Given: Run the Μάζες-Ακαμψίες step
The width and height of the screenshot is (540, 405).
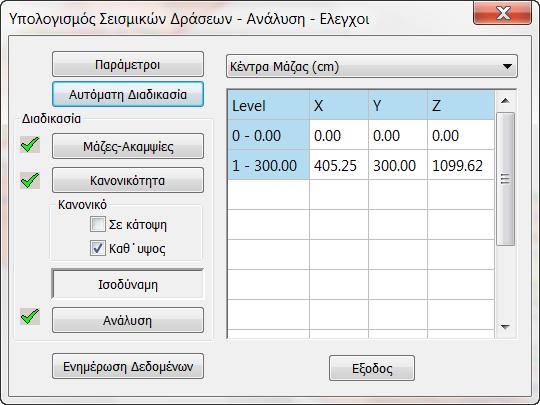Looking at the screenshot, I should click(x=128, y=146).
